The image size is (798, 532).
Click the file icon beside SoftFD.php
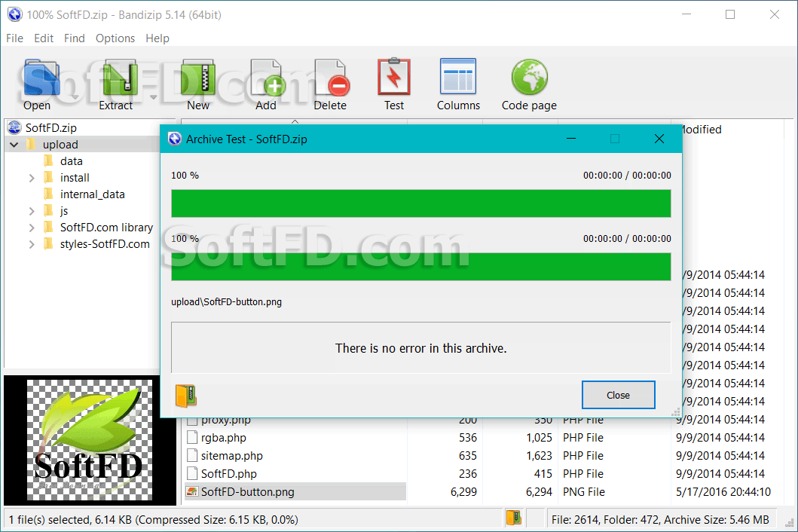pyautogui.click(x=192, y=473)
